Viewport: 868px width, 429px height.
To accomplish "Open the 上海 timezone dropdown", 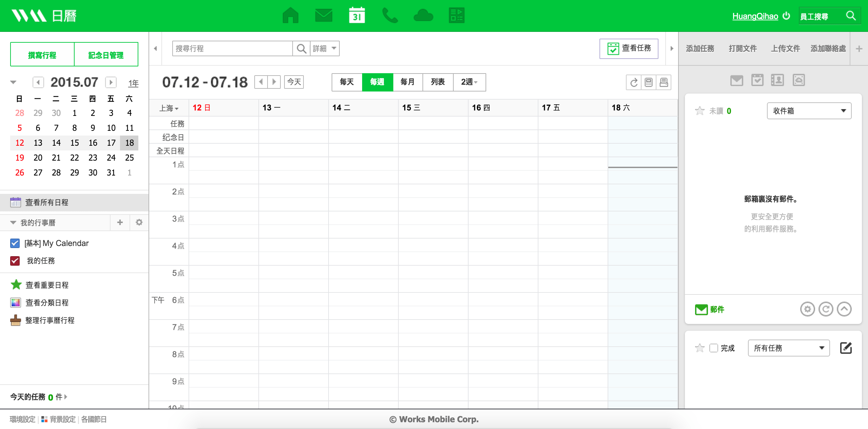I will pos(169,108).
